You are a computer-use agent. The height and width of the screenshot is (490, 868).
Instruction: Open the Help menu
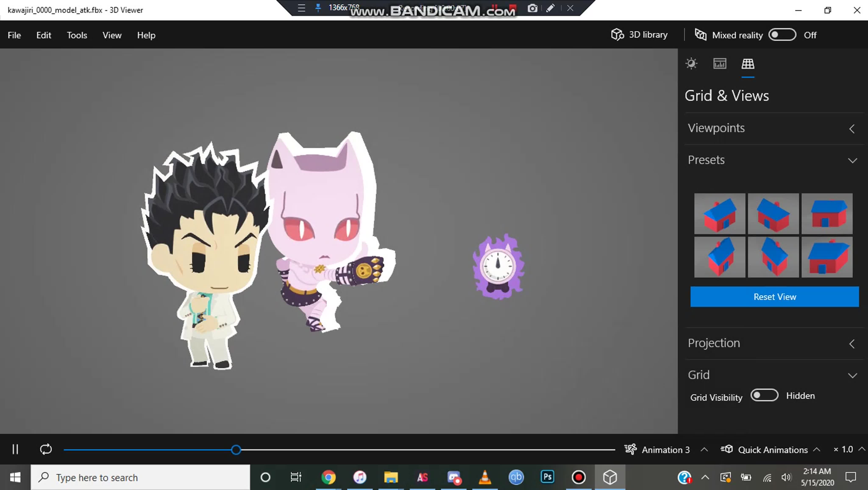146,35
